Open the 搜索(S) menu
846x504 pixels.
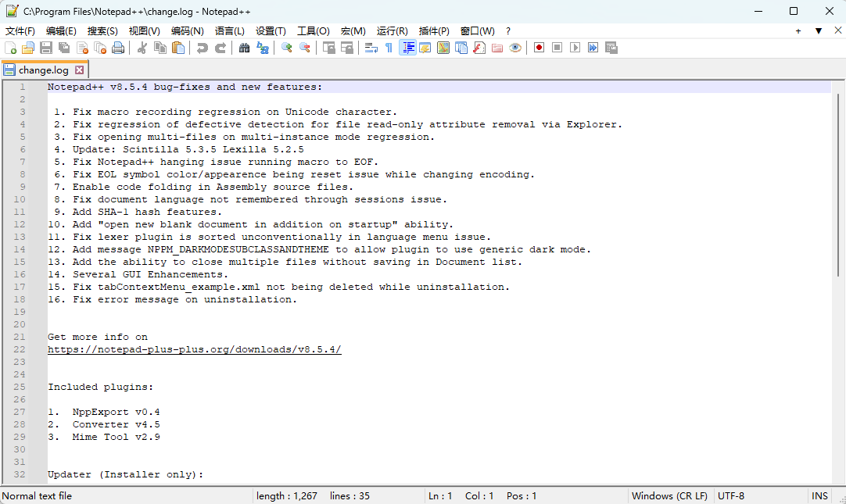pos(102,31)
